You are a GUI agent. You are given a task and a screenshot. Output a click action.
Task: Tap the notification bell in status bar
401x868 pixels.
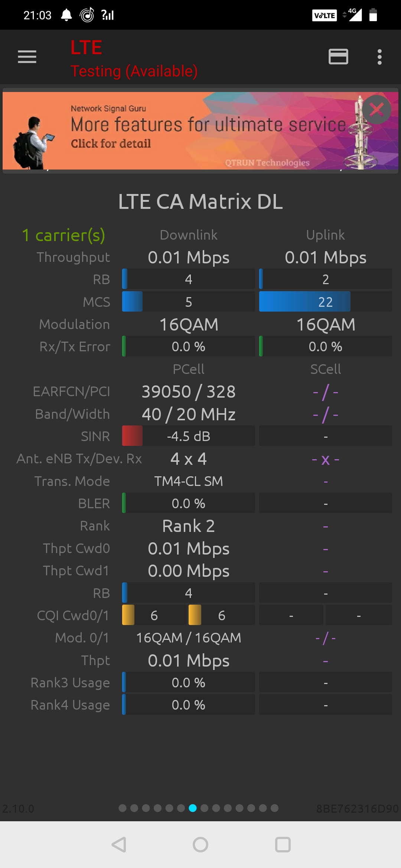pyautogui.click(x=66, y=15)
